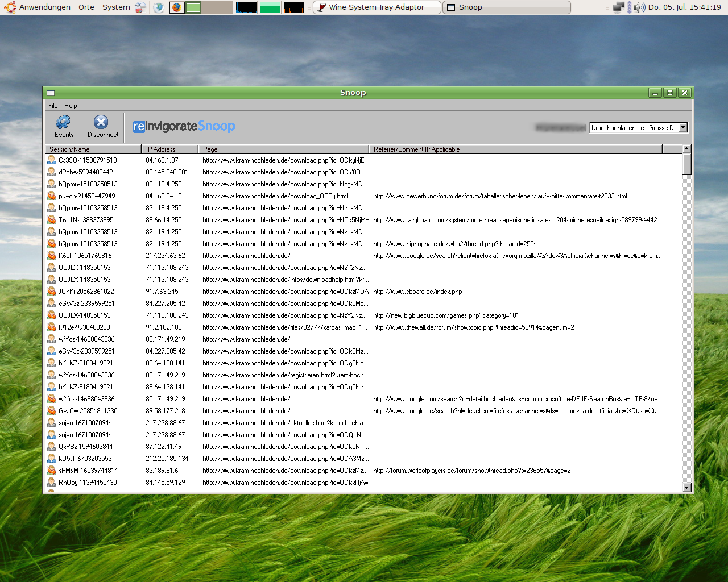Open the CPU system monitor graph applet
This screenshot has height=582, width=728.
pyautogui.click(x=246, y=7)
